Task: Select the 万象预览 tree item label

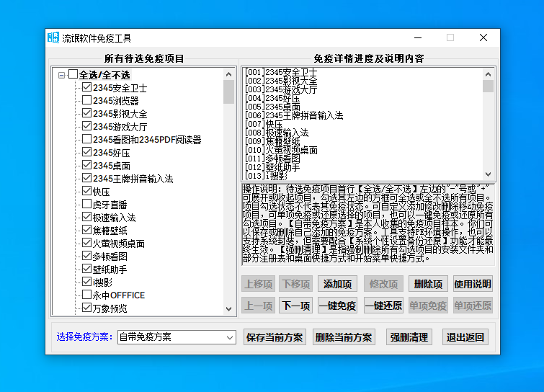Action: pyautogui.click(x=110, y=308)
